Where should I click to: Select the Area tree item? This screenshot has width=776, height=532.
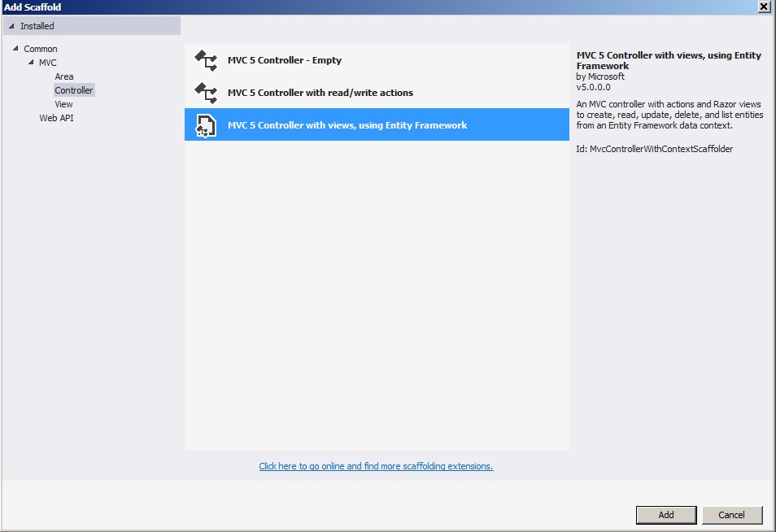[63, 76]
